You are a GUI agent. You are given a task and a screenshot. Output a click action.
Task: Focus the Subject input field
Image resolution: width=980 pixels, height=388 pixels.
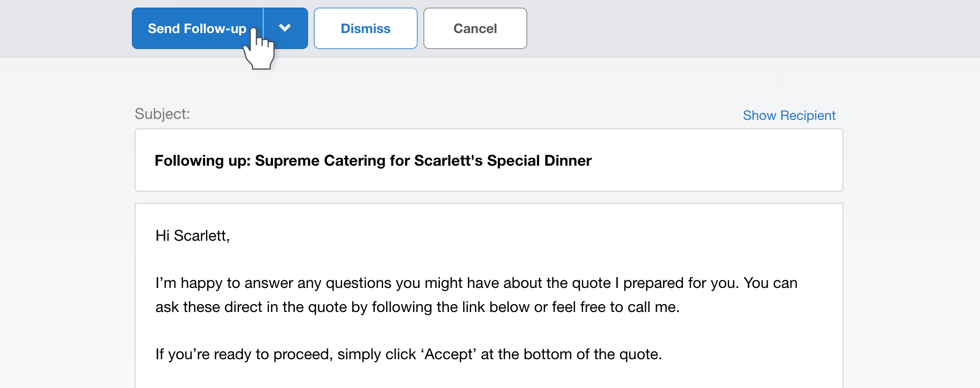[x=489, y=160]
